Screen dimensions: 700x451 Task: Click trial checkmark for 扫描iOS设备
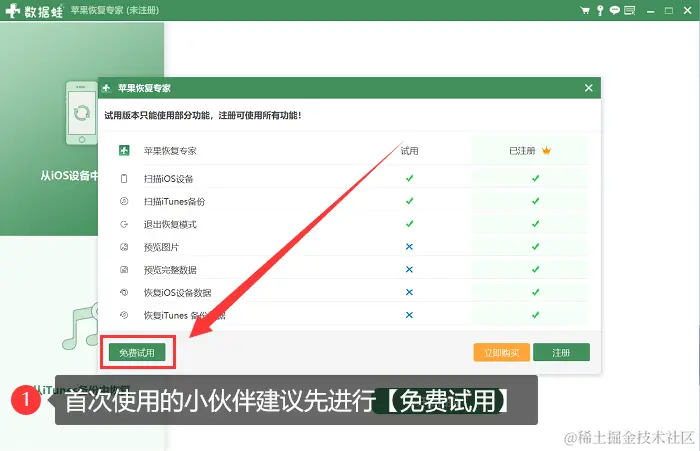pyautogui.click(x=409, y=178)
